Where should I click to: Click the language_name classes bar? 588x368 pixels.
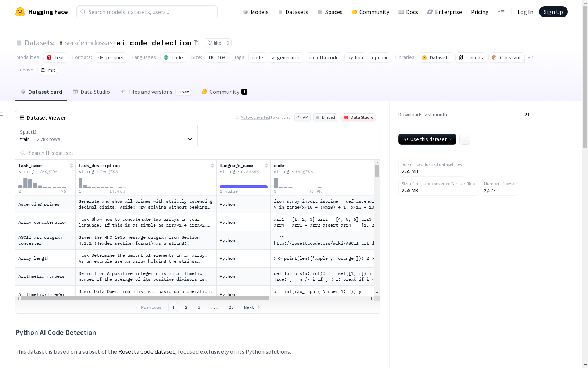click(244, 187)
